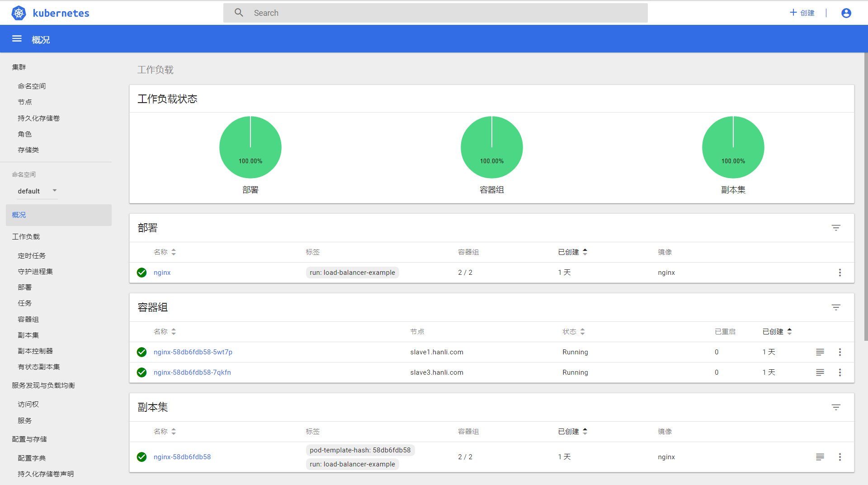Open 工作负载 sidebar section
The image size is (868, 485).
click(x=26, y=237)
